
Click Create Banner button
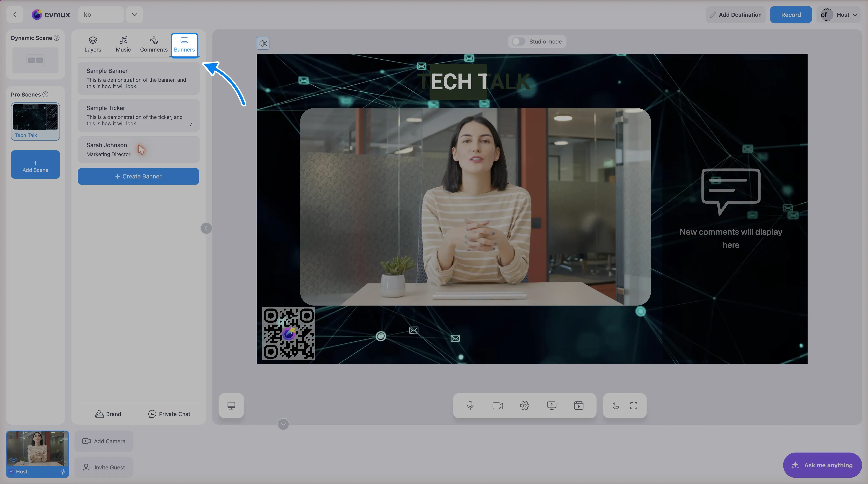click(x=138, y=176)
